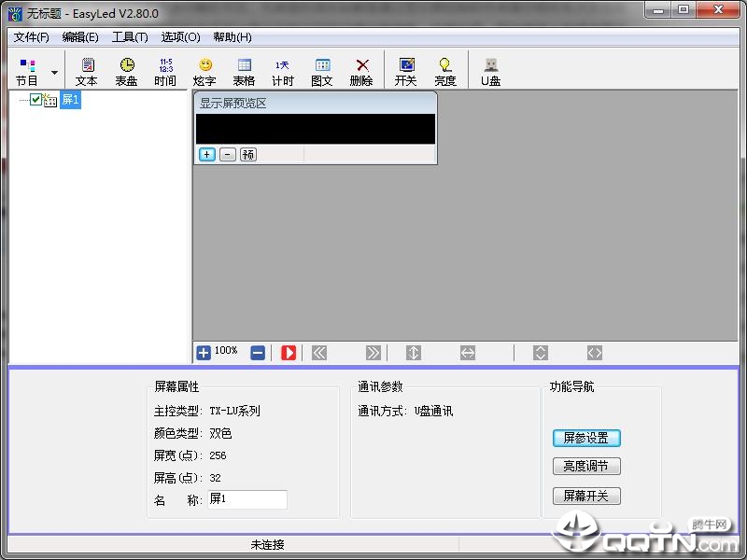Image resolution: width=747 pixels, height=560 pixels.
Task: Click the vertical double-arrow button
Action: click(414, 353)
